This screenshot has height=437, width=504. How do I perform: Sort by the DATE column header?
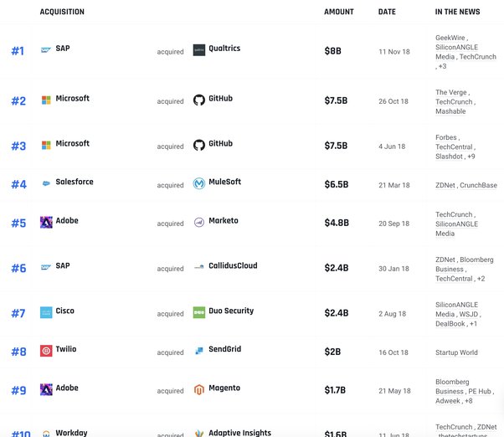[387, 13]
